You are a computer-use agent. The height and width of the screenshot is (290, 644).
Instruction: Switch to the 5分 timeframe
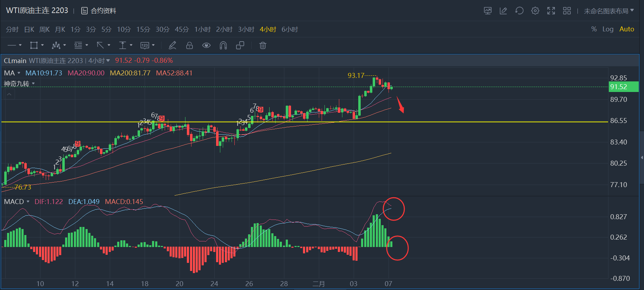point(107,29)
